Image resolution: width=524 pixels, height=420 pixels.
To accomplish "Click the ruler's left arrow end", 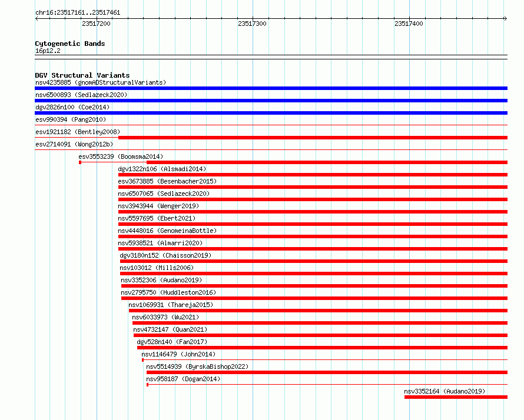I will click(x=37, y=18).
